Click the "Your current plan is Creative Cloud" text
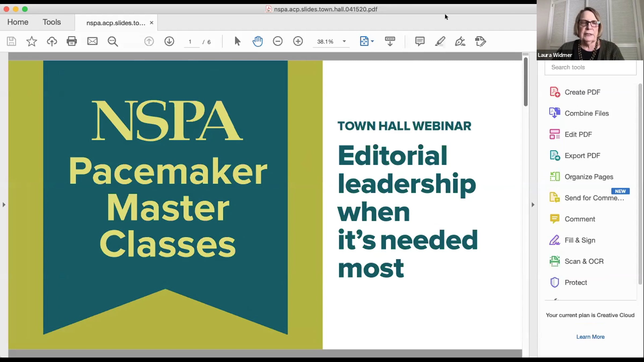Image resolution: width=644 pixels, height=362 pixels. (590, 315)
